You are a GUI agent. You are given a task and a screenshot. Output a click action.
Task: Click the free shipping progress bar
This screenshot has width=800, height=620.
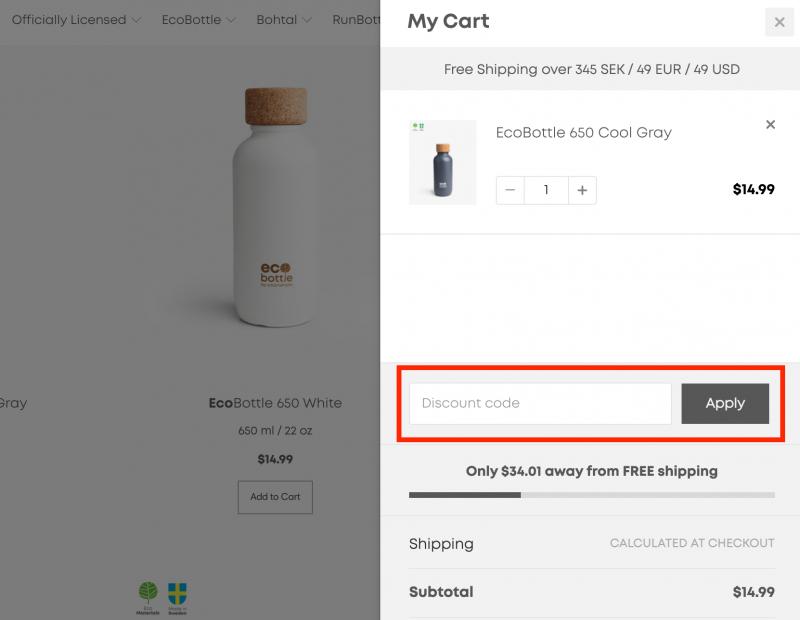coord(592,495)
